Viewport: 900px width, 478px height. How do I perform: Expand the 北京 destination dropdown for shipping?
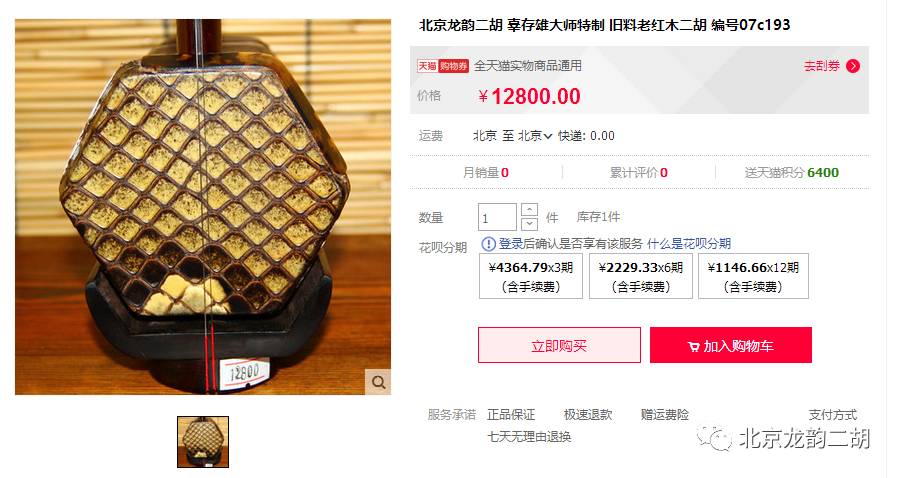(536, 136)
